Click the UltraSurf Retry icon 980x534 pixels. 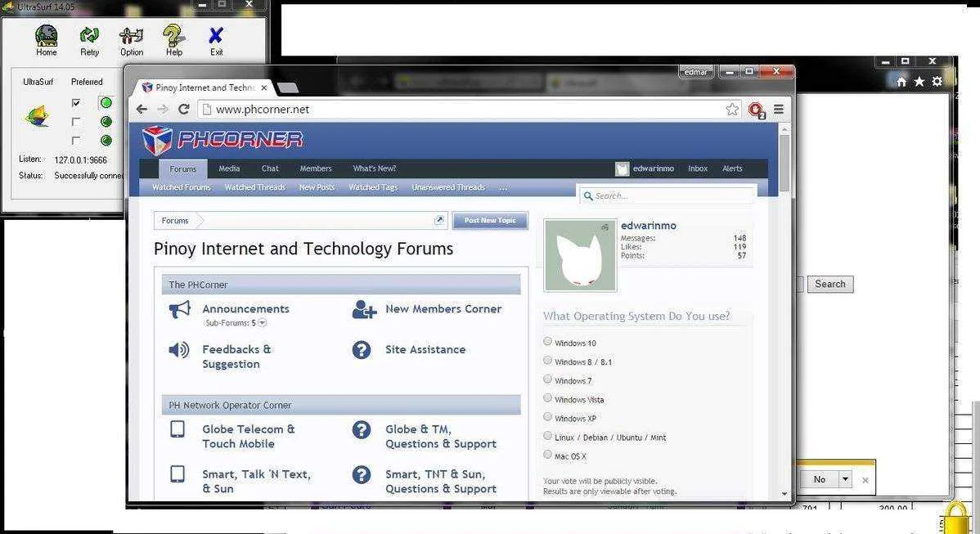89,36
